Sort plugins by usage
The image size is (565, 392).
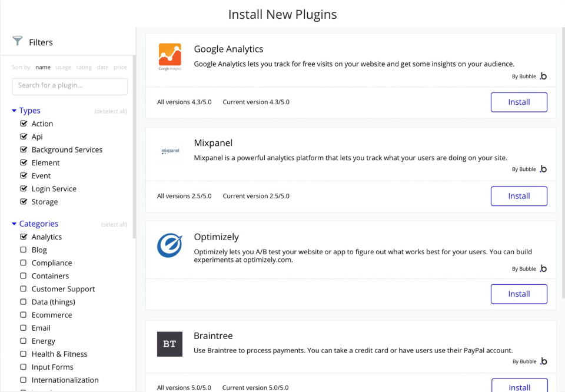63,67
